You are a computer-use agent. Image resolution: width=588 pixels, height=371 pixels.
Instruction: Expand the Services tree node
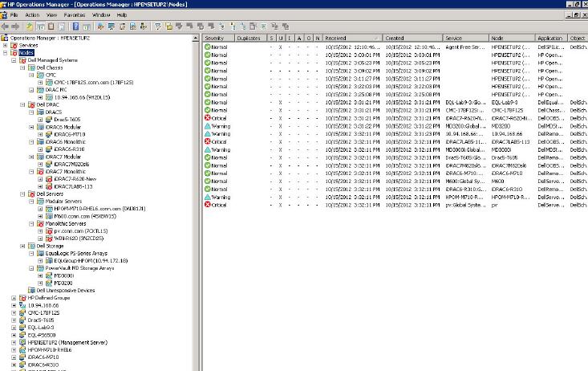coord(6,46)
